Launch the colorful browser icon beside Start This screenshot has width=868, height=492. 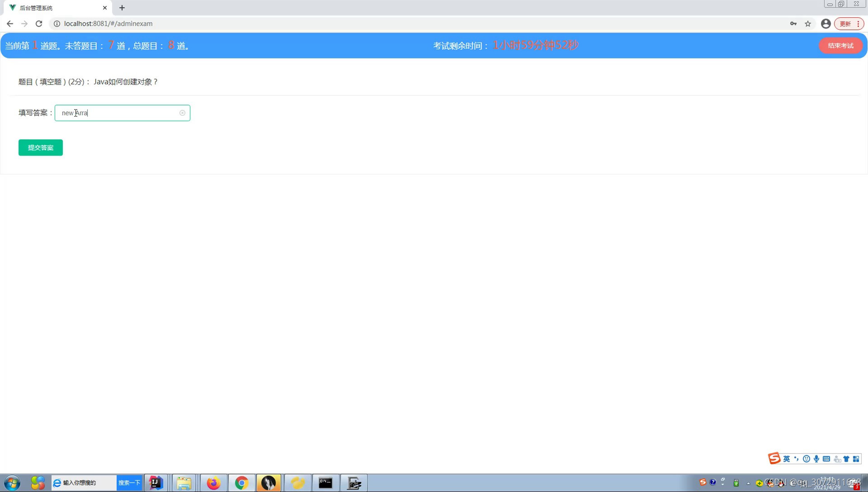[x=38, y=483]
